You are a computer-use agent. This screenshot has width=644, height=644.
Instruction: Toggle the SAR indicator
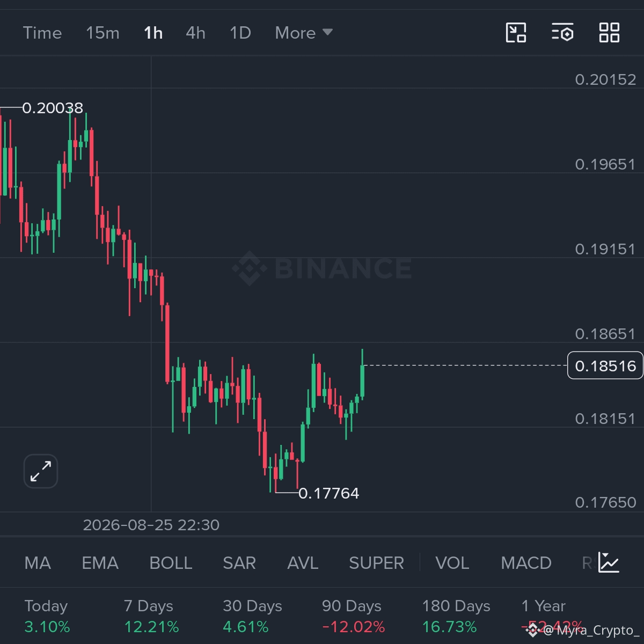[239, 563]
